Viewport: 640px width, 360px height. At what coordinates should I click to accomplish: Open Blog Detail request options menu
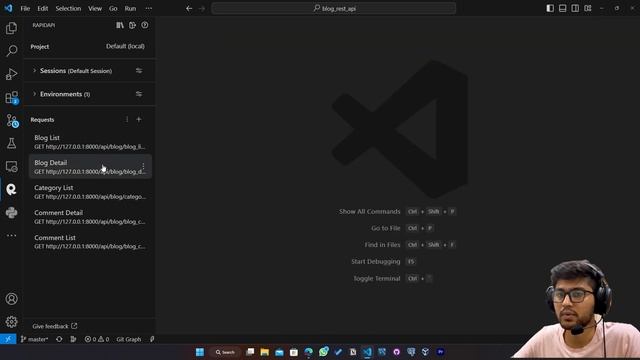point(143,167)
